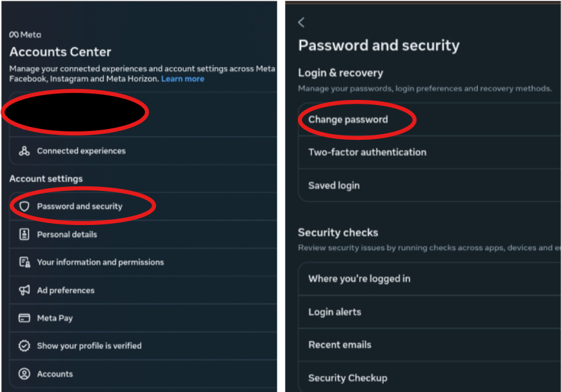
Task: Select Login alerts row
Action: click(429, 312)
